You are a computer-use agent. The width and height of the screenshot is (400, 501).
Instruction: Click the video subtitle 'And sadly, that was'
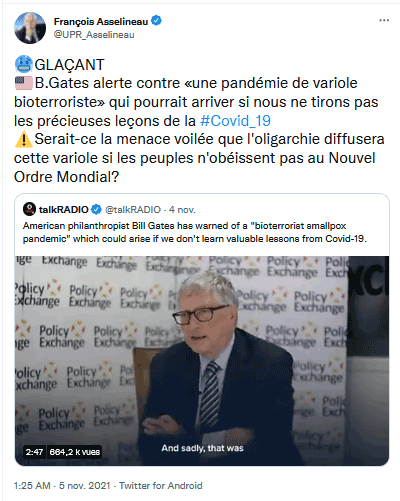202,448
